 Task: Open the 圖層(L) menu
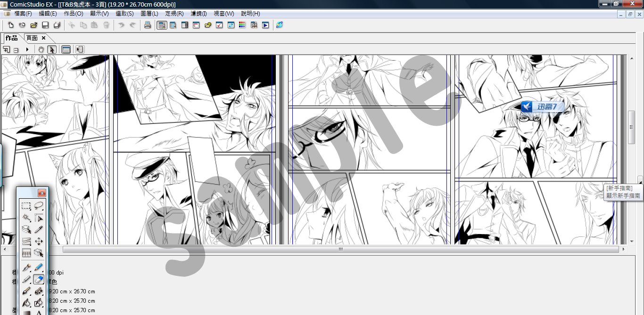[149, 14]
